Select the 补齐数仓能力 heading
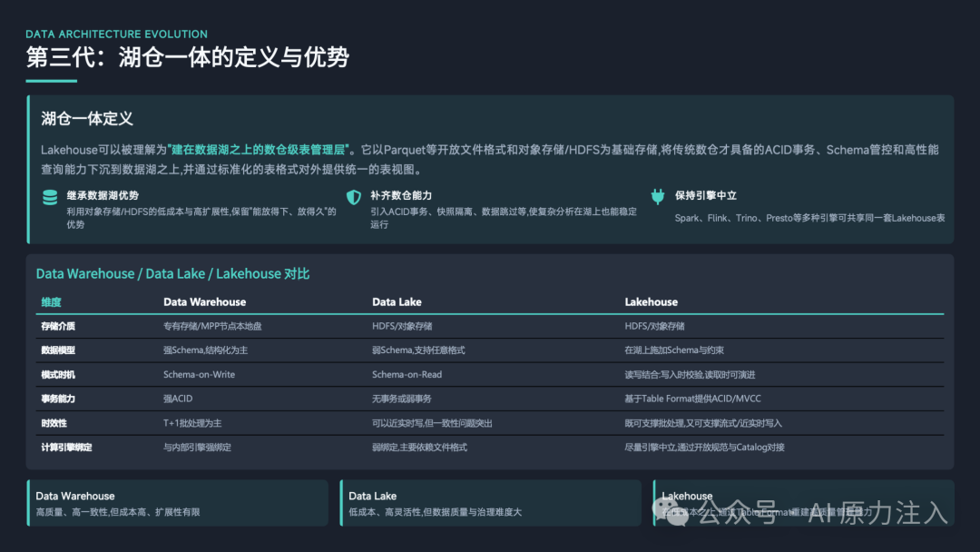This screenshot has height=552, width=980. 401,196
